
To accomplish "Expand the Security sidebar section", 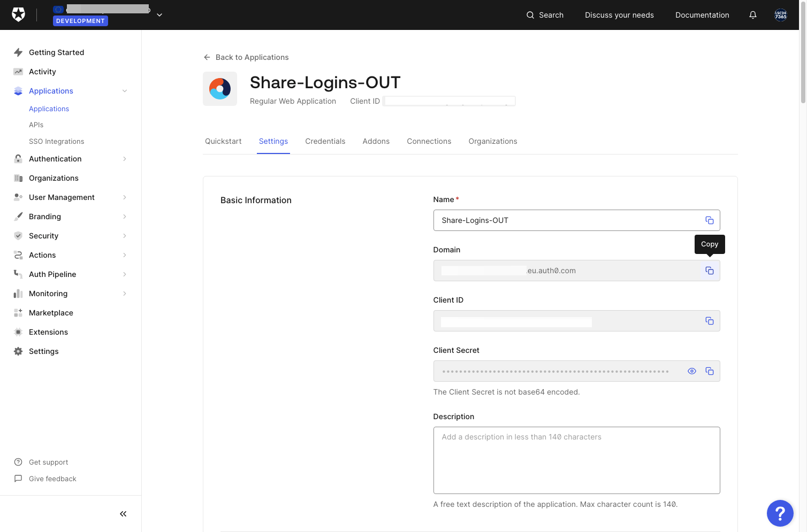I will pos(125,236).
